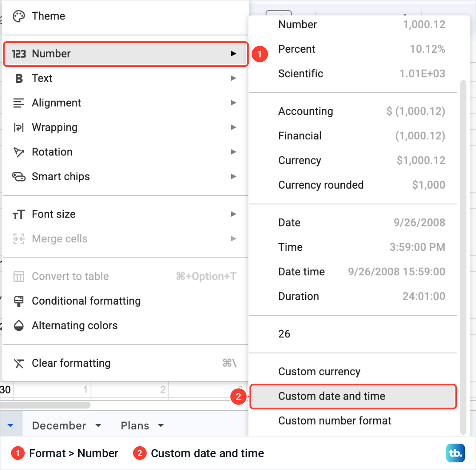Choose Clear formatting from the menu
This screenshot has width=476, height=470.
click(x=125, y=363)
